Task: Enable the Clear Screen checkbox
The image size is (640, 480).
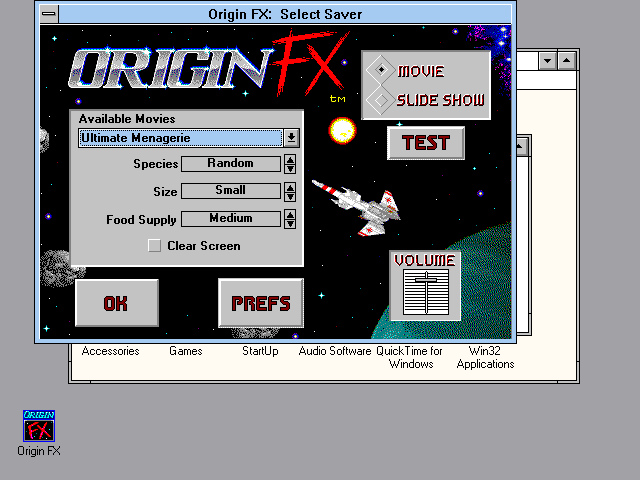Action: pos(154,246)
